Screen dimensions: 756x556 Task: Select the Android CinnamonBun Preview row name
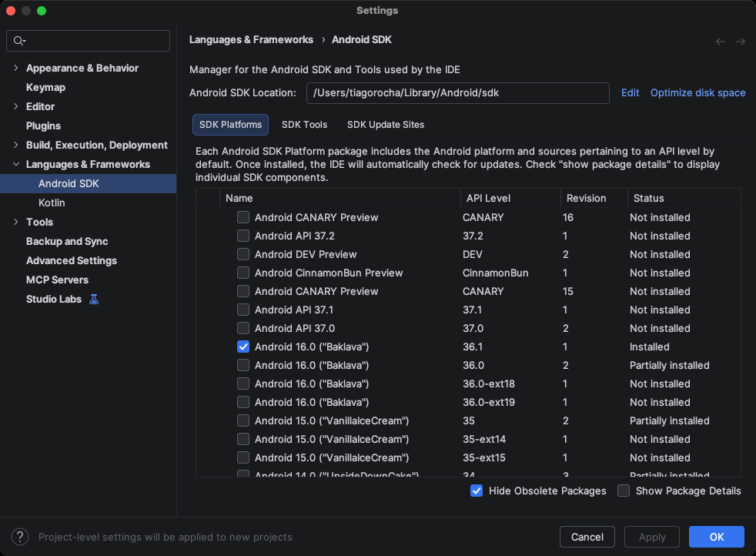coord(329,273)
